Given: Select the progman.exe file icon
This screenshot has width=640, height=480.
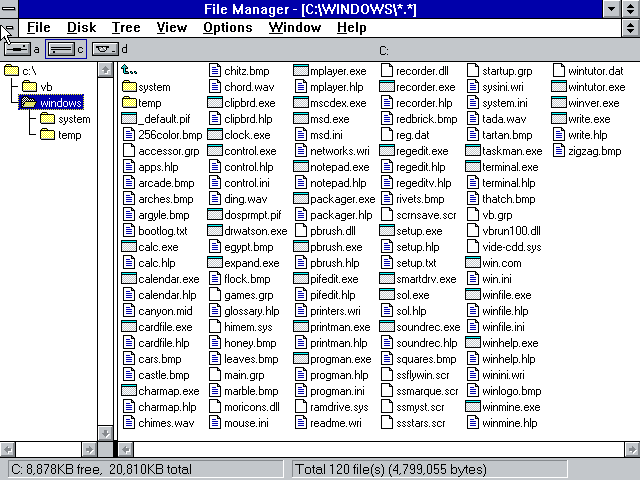Looking at the screenshot, I should click(x=300, y=359).
